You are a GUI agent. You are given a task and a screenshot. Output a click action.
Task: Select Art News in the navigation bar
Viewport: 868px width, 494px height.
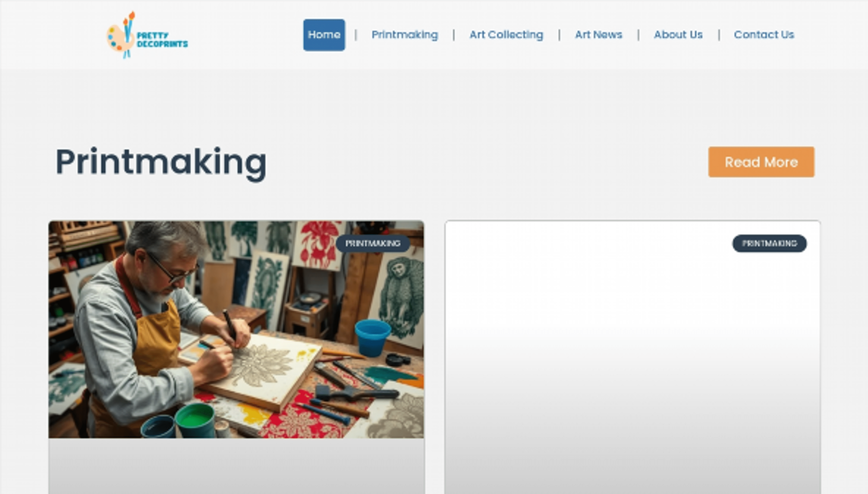click(598, 35)
